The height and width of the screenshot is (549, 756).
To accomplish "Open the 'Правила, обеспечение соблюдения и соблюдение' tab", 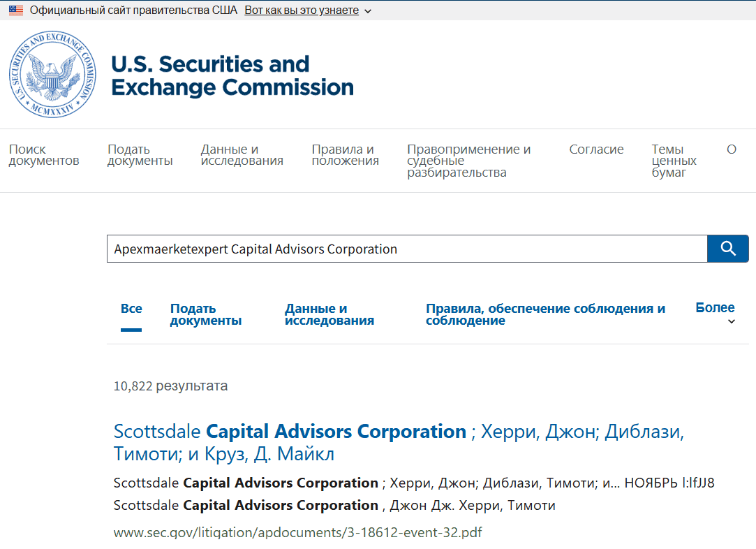I will coord(545,314).
